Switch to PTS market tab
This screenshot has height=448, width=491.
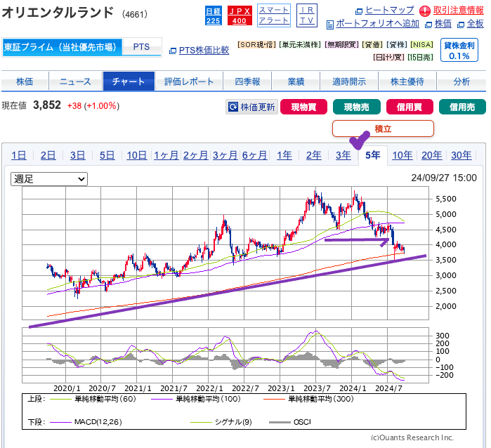pos(141,47)
